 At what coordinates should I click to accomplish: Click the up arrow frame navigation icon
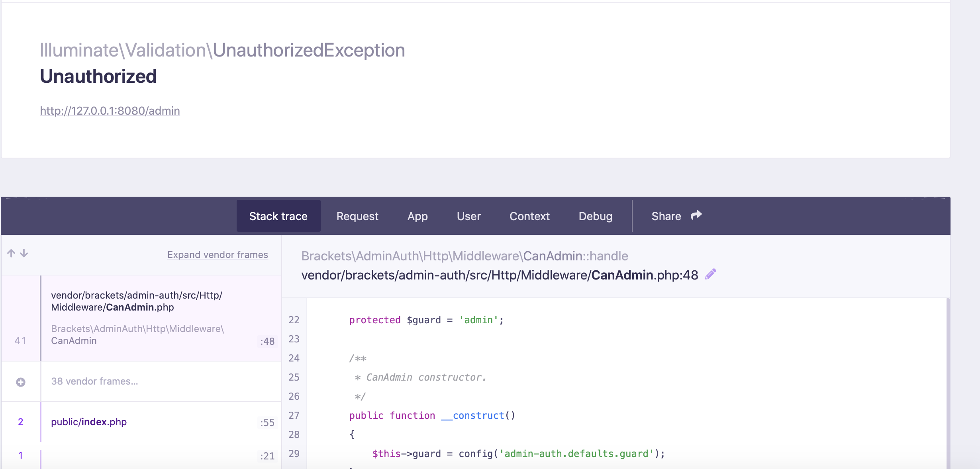(11, 253)
